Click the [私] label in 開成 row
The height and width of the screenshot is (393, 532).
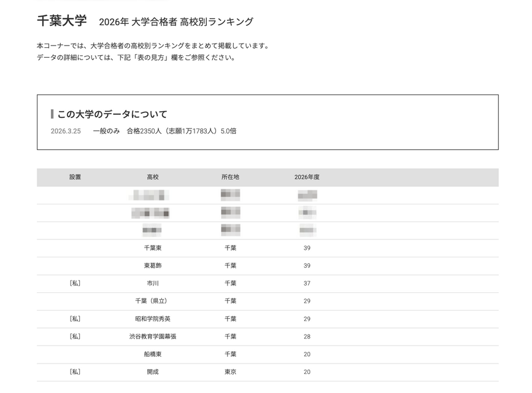75,372
